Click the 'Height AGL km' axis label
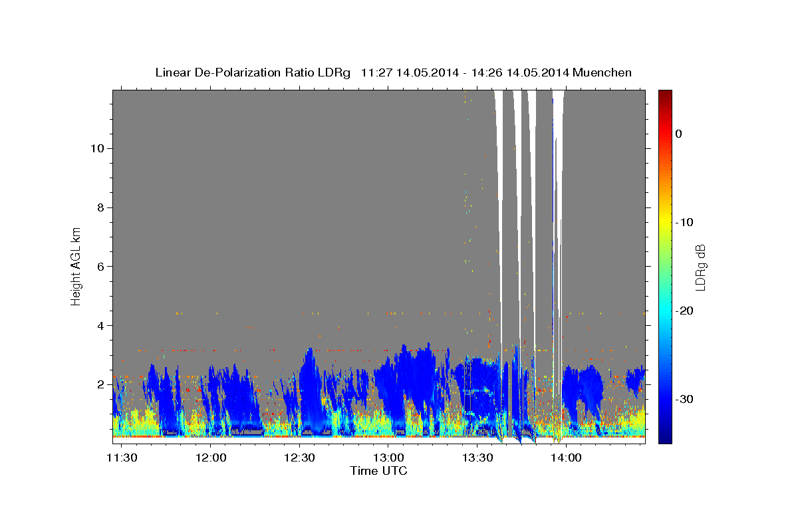Screen dimensions: 798x532 pyautogui.click(x=76, y=265)
